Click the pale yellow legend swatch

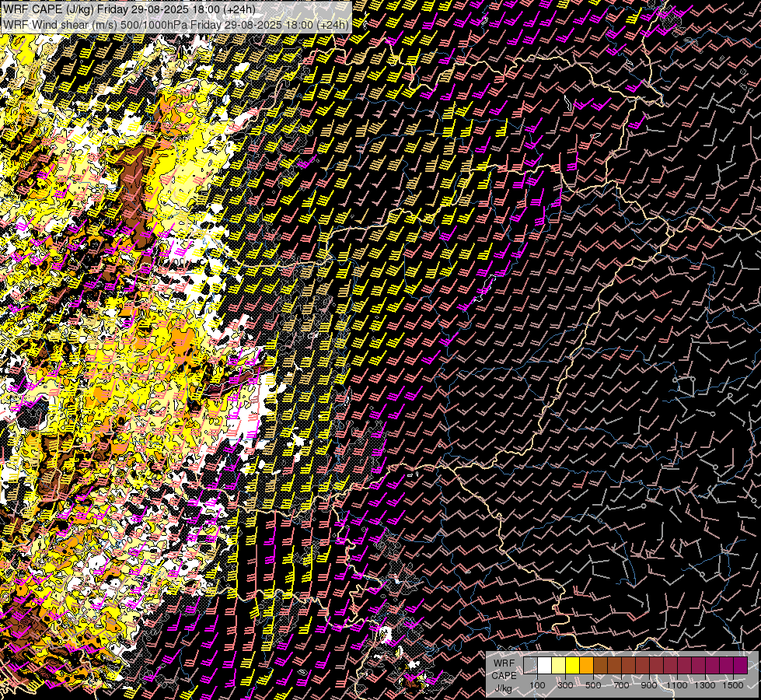tap(559, 665)
